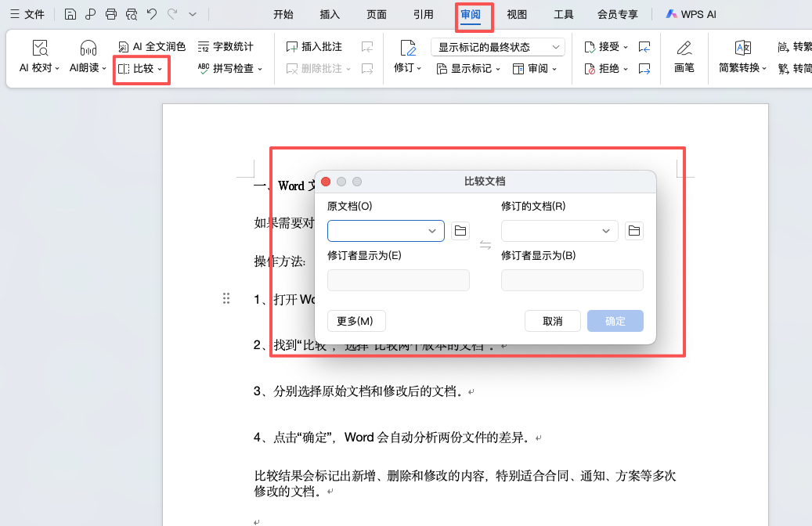Open the 拼写检查 dropdown
This screenshot has height=526, width=812.
(x=230, y=68)
